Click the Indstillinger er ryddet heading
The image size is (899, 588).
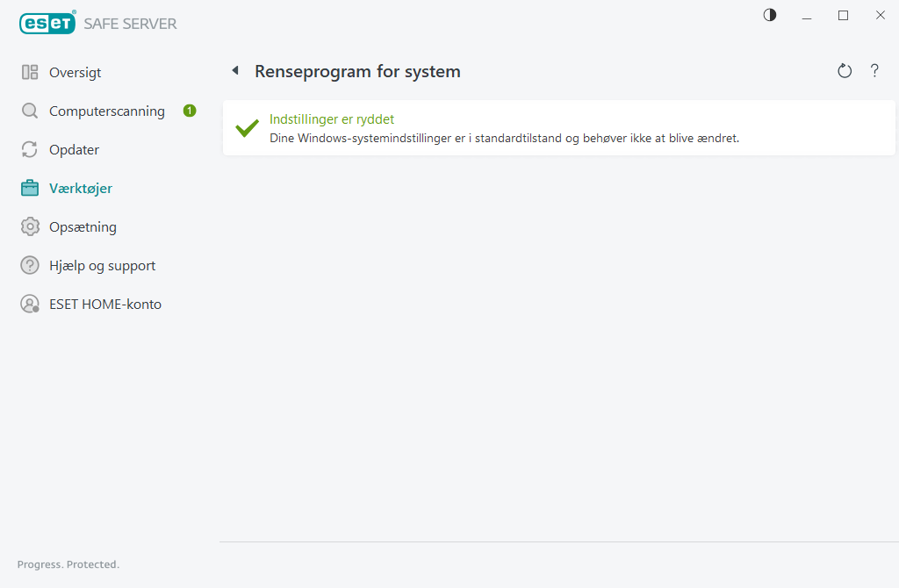click(x=332, y=118)
